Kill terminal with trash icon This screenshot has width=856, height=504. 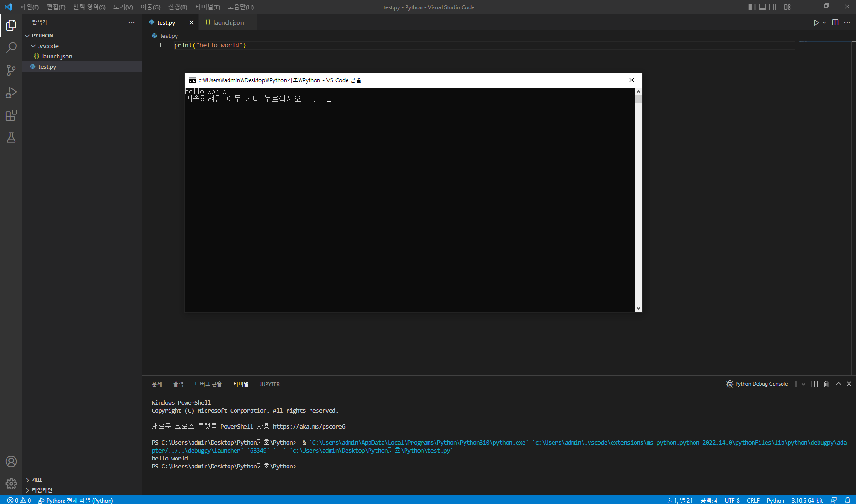(x=826, y=384)
